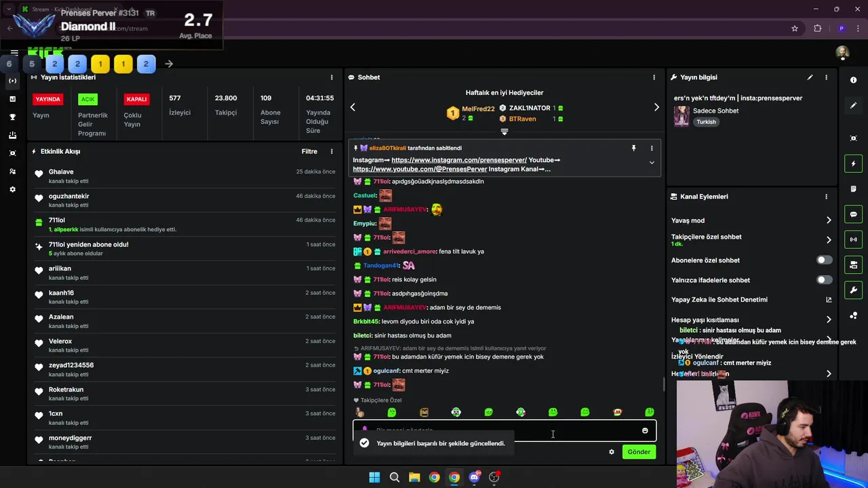
Task: Toggle the channel actions widget in right toolbar
Action: click(x=853, y=264)
